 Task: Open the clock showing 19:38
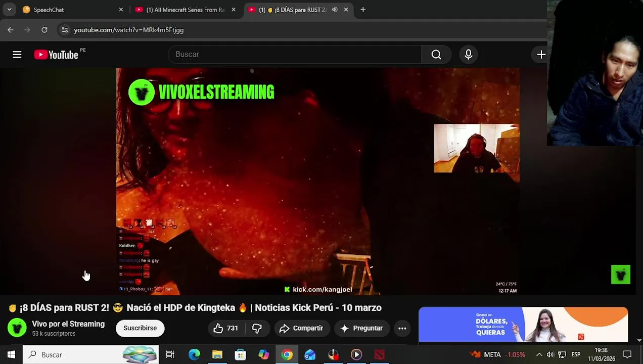tap(601, 354)
